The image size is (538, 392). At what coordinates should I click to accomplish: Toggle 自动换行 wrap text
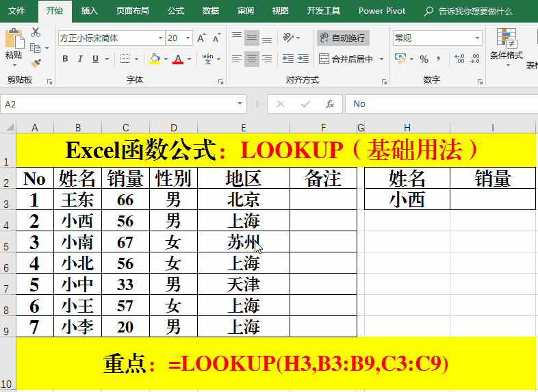click(x=343, y=38)
